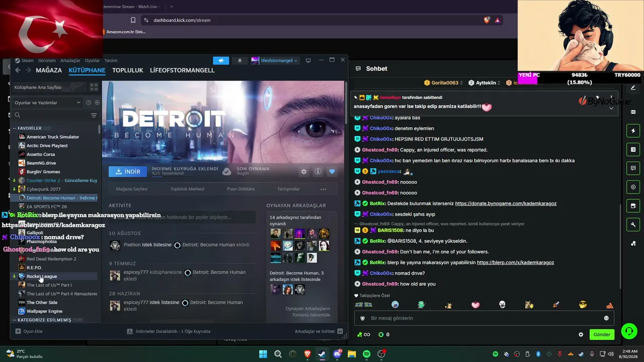Open Mağaza Sayfası link
Screen dimensions: 644x362
click(132, 189)
